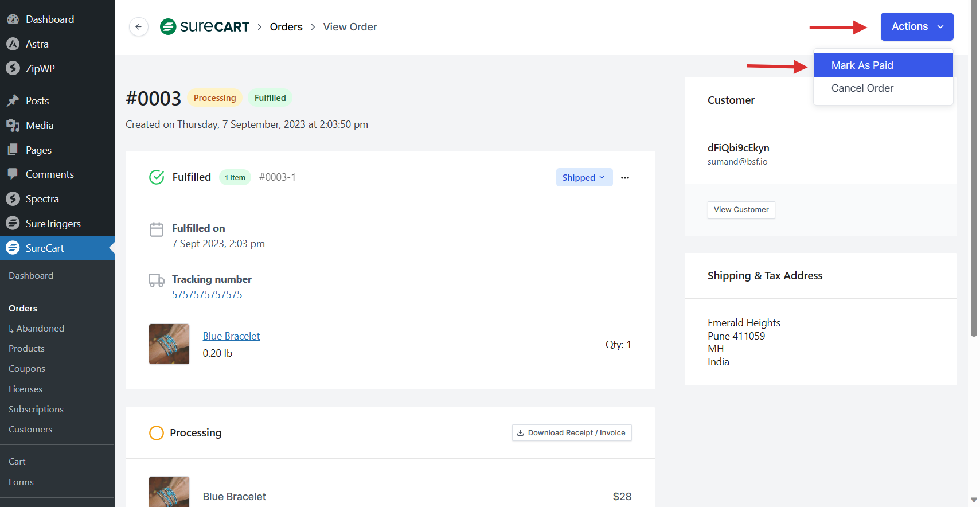Open Spectra from the sidebar icon
The height and width of the screenshot is (507, 980).
(13, 199)
